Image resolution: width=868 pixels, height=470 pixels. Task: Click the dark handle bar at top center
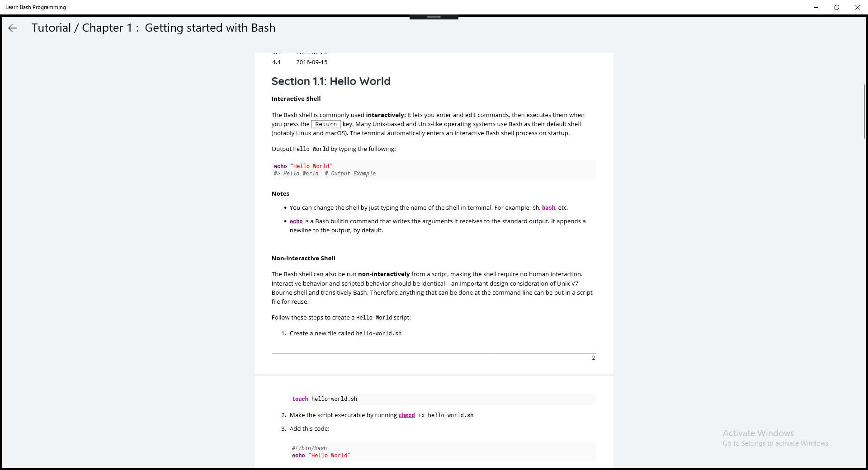click(x=434, y=17)
